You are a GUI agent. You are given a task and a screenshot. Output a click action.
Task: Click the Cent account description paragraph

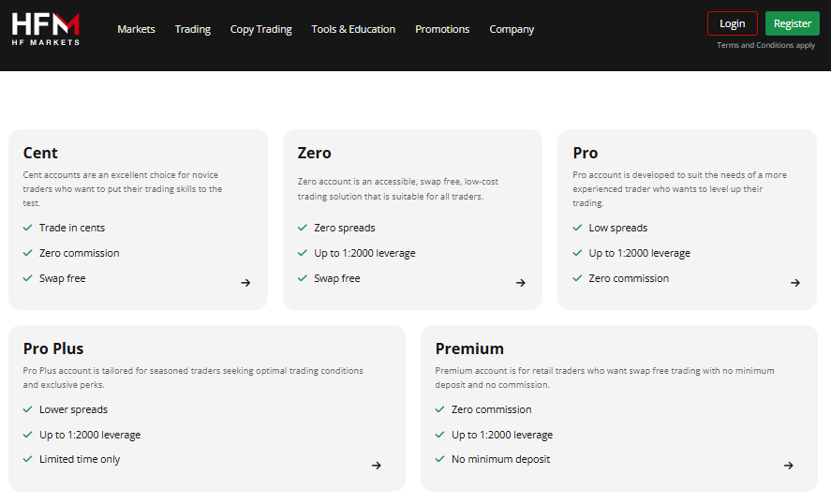tap(123, 188)
